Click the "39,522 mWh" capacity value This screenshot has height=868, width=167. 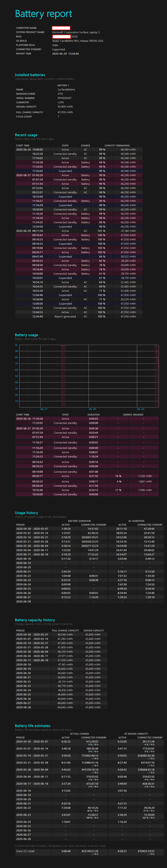click(x=128, y=256)
